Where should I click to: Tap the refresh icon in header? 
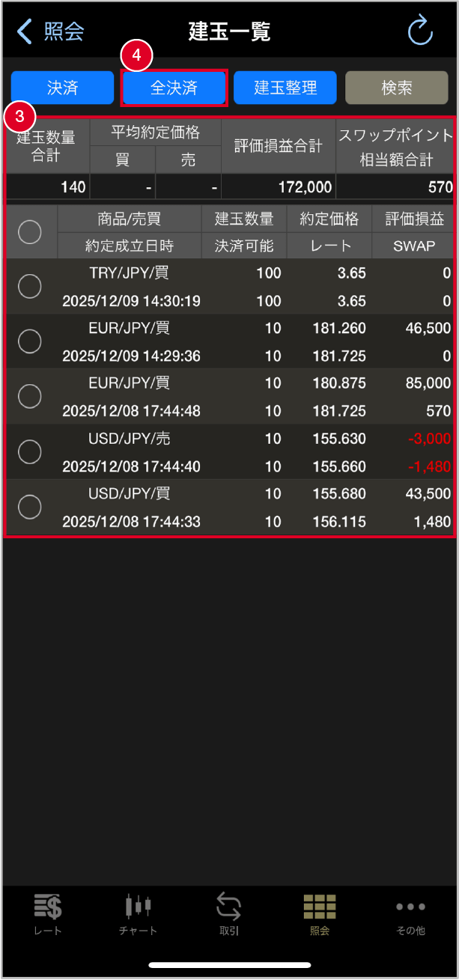tap(420, 31)
